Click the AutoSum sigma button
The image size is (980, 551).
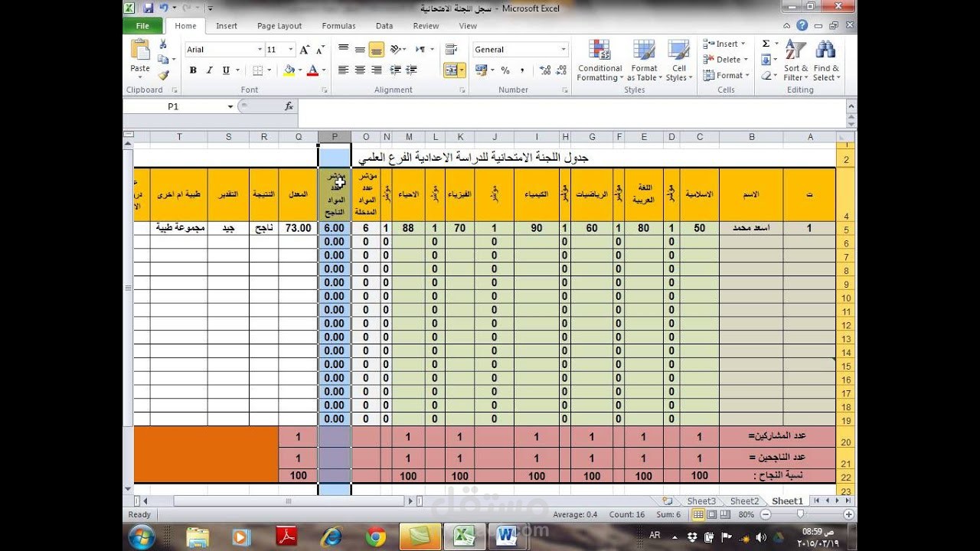click(766, 44)
